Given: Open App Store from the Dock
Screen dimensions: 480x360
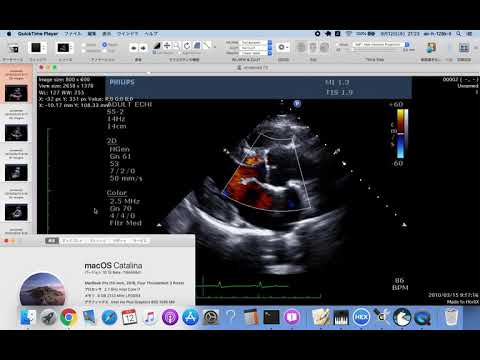Looking at the screenshot, I should (x=190, y=317).
